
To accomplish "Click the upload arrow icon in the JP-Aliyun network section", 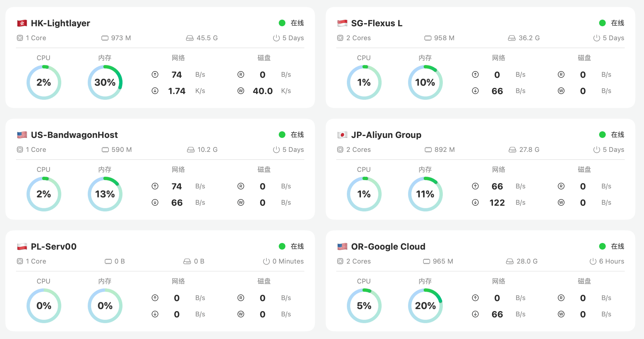I will click(x=475, y=186).
